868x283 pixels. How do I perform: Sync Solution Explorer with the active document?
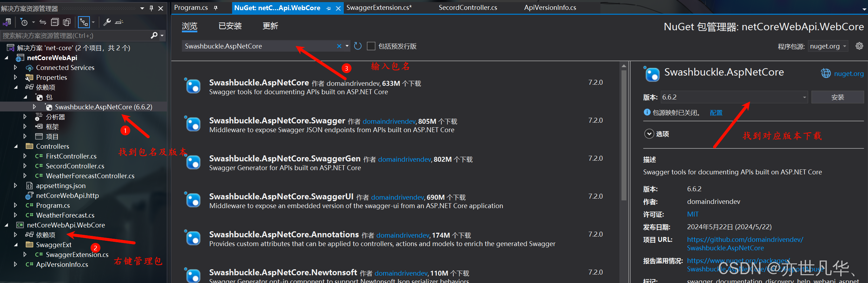pyautogui.click(x=43, y=22)
